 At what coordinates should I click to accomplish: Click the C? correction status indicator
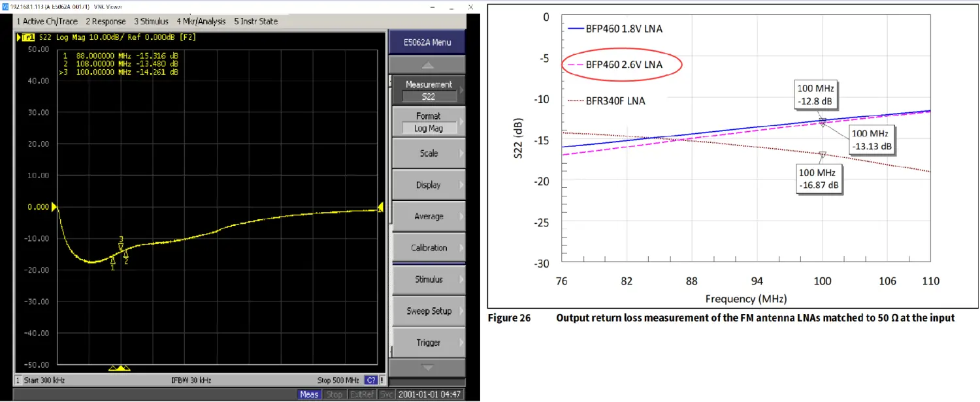click(x=371, y=380)
